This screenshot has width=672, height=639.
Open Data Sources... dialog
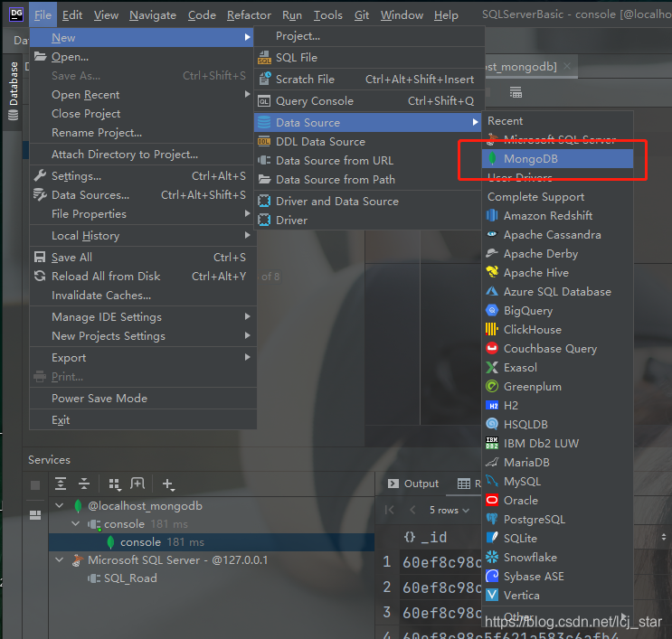[x=143, y=195]
